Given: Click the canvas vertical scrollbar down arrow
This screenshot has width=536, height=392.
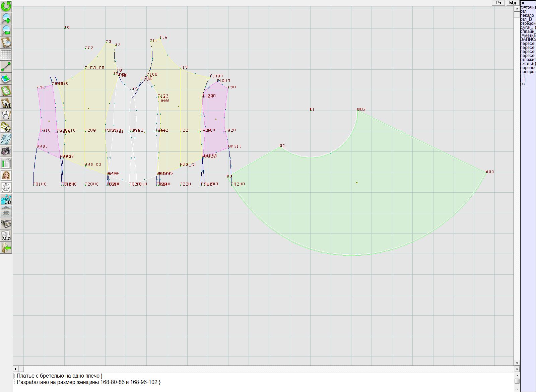Looking at the screenshot, I should (x=517, y=363).
